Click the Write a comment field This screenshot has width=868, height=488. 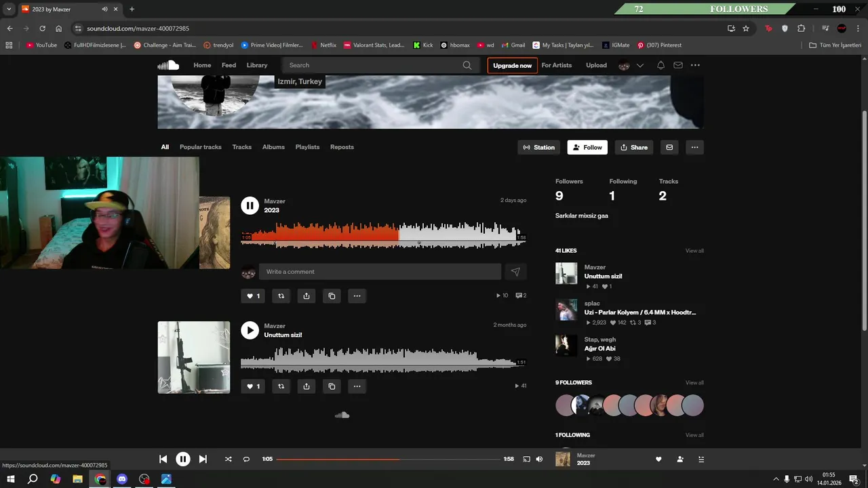380,272
